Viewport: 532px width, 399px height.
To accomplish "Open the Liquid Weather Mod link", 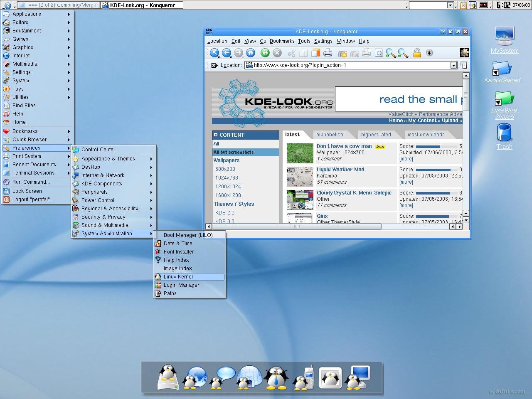I will [340, 170].
